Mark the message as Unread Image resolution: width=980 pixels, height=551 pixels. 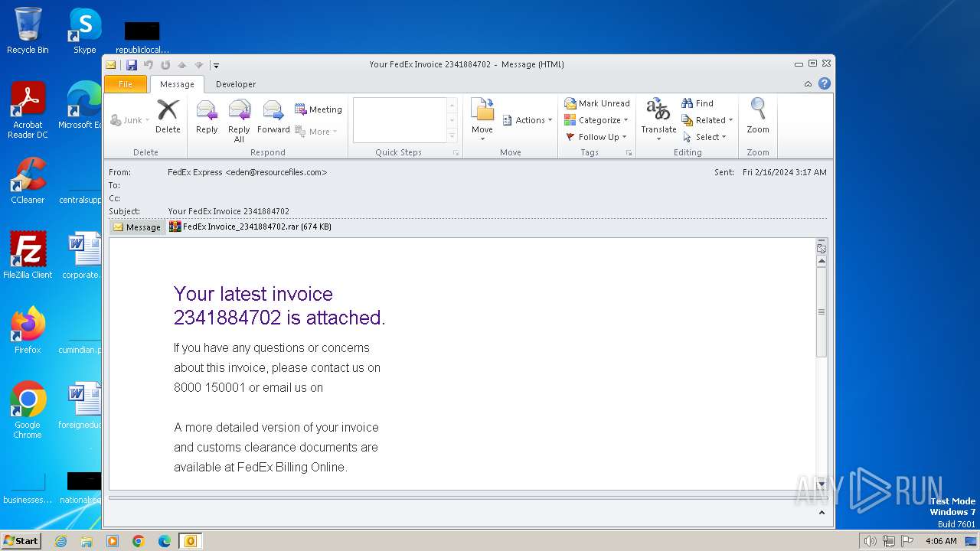click(596, 103)
